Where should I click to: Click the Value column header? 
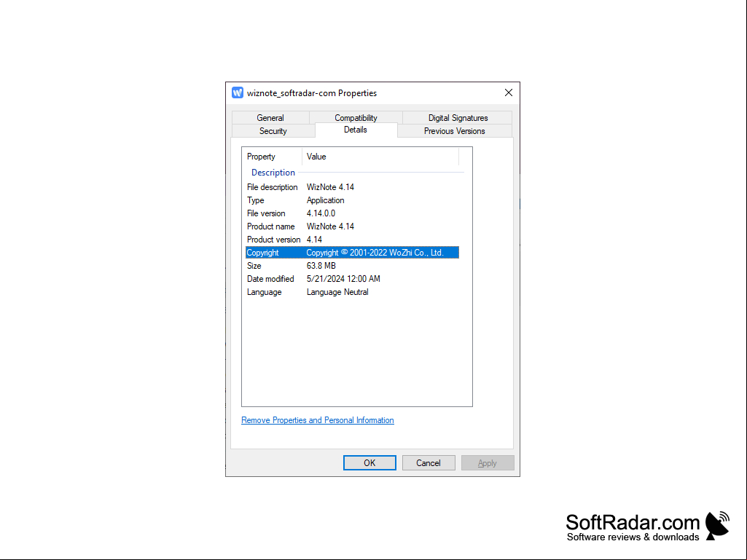380,157
